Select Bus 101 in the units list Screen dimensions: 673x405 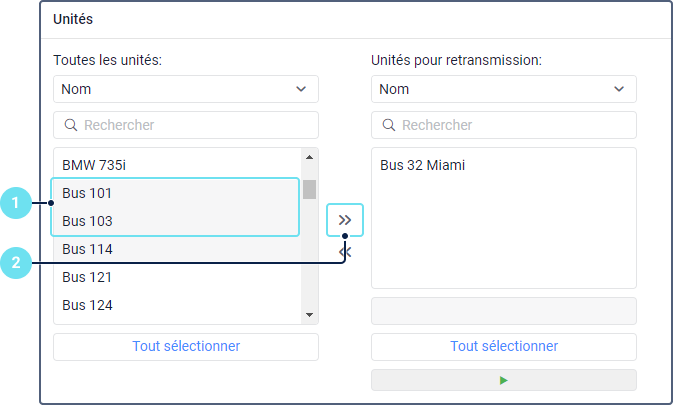tap(87, 192)
